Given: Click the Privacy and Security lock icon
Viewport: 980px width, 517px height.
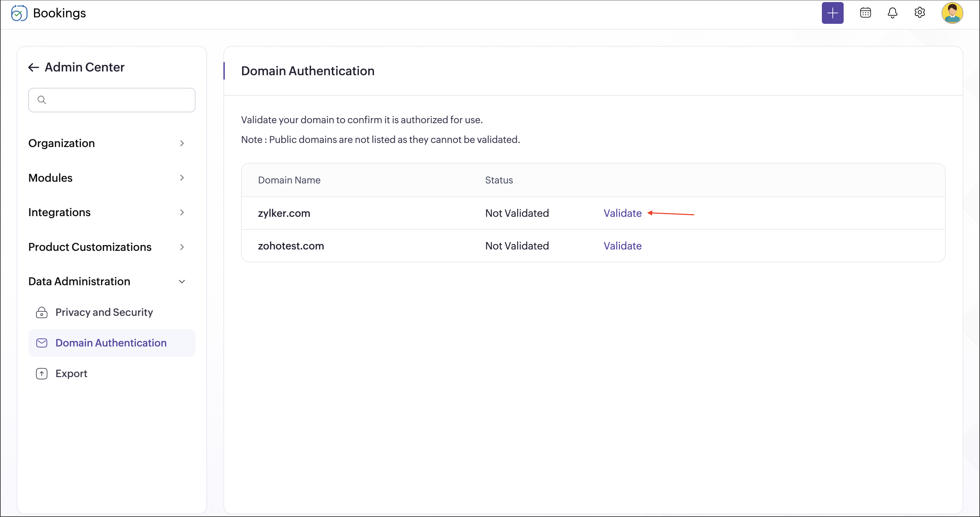Looking at the screenshot, I should 41,312.
